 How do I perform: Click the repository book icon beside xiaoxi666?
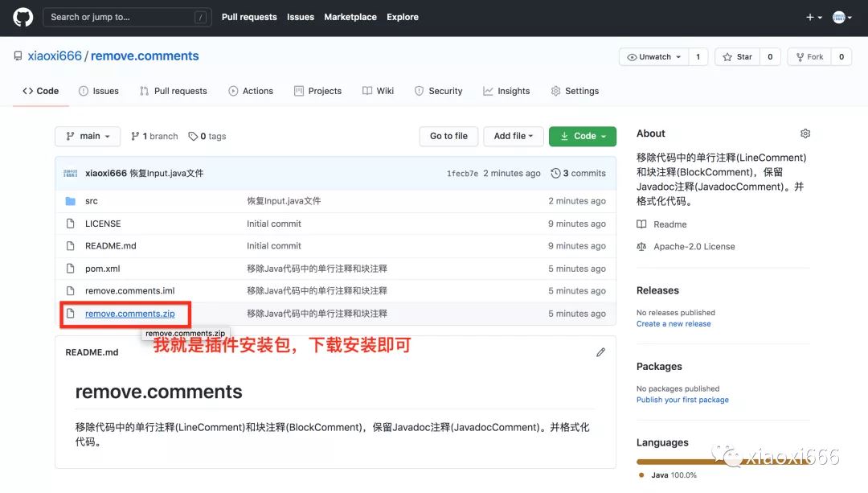[18, 56]
